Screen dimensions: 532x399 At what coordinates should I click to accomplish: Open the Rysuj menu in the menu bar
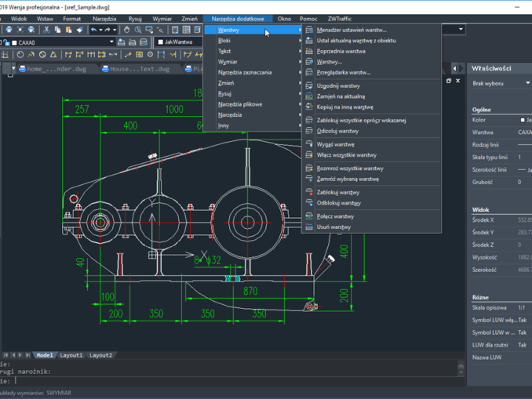[x=135, y=19]
